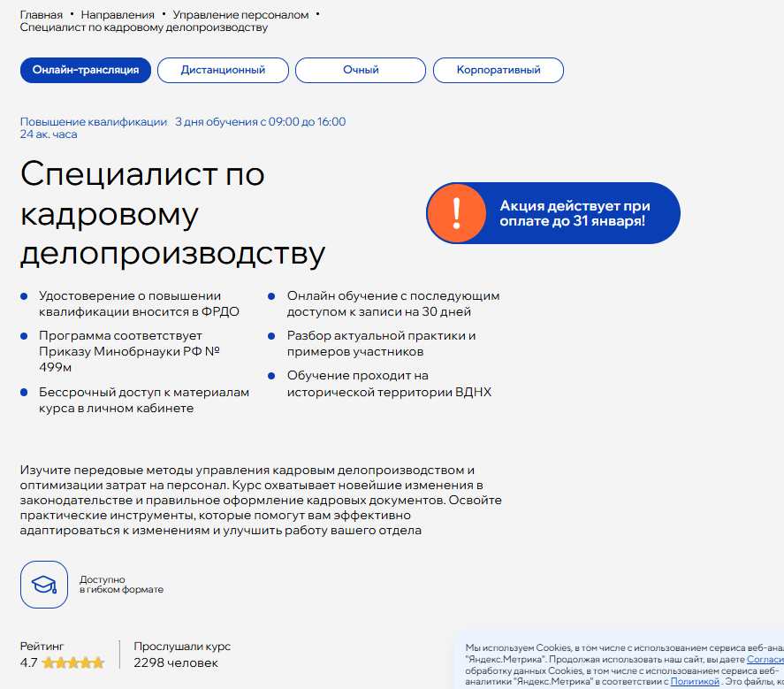Open the Корпоративный format tab

pyautogui.click(x=498, y=70)
